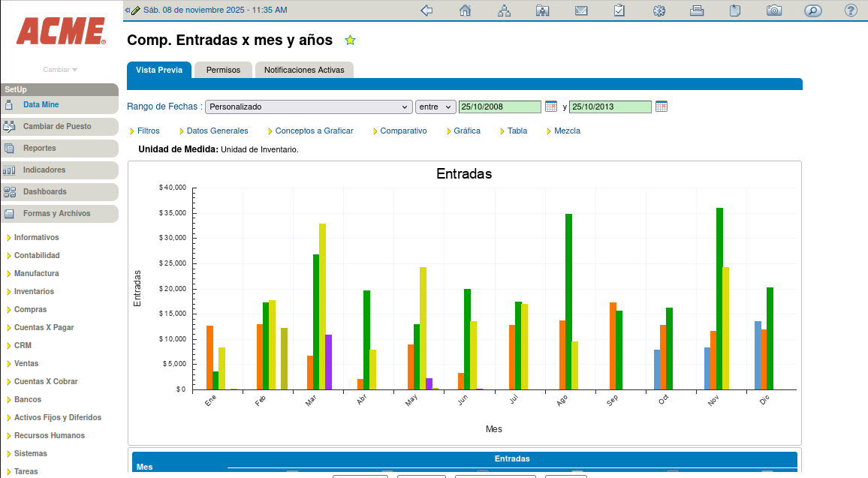Image resolution: width=868 pixels, height=478 pixels.
Task: Open the calendar picker beside the start date
Action: click(x=551, y=107)
